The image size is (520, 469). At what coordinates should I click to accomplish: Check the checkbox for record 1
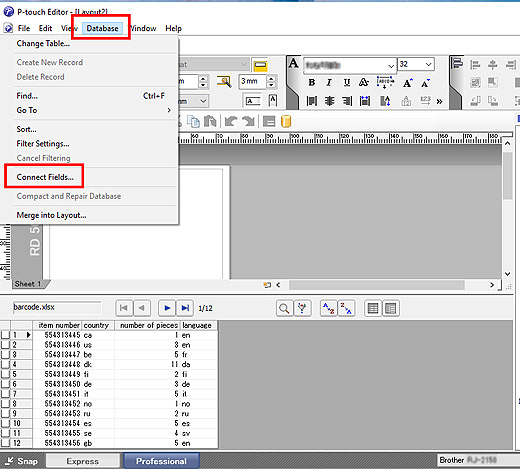pos(5,335)
